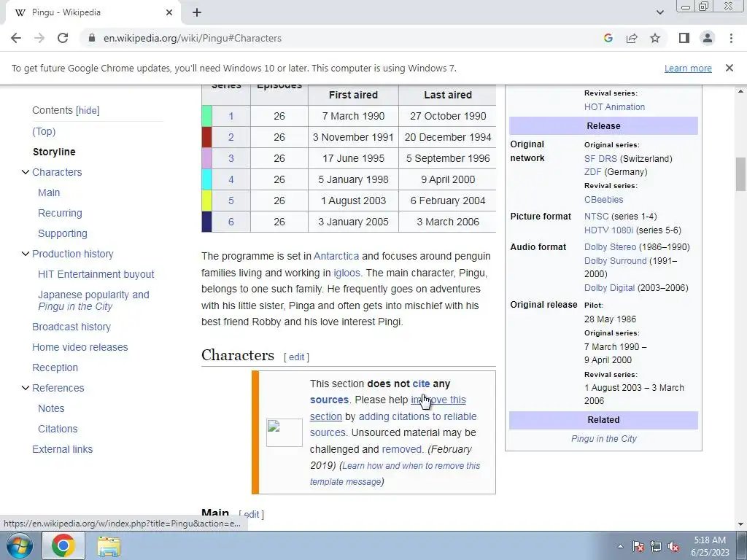
Task: Open NTSC picture format link
Action: click(597, 216)
